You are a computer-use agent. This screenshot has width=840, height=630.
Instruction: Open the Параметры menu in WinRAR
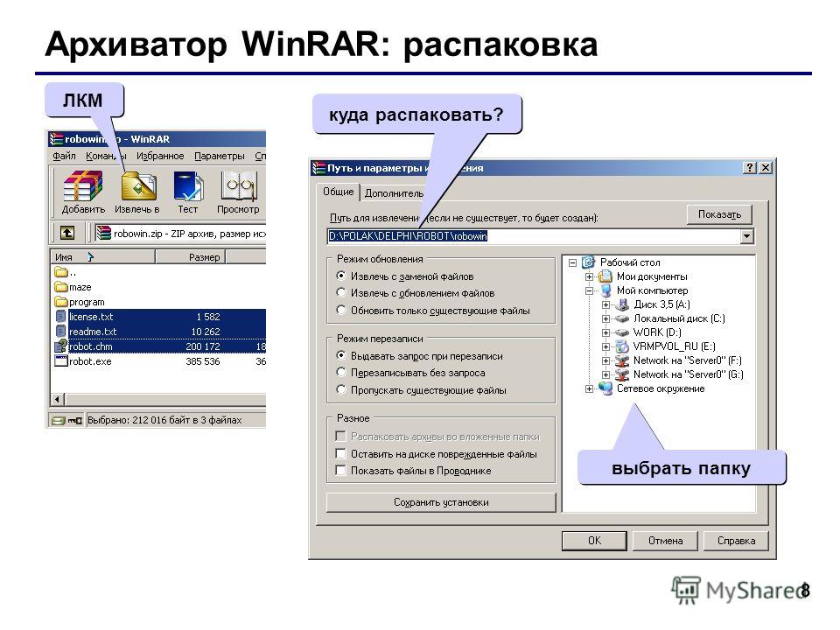[219, 156]
